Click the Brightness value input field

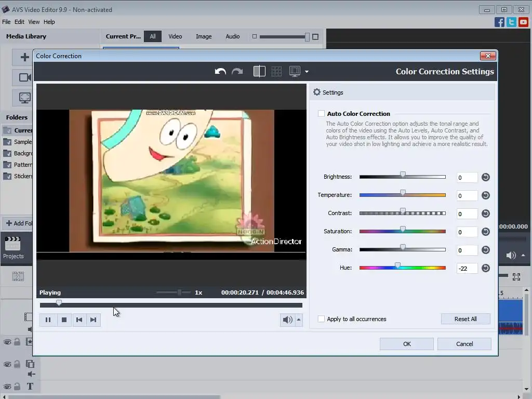click(467, 178)
